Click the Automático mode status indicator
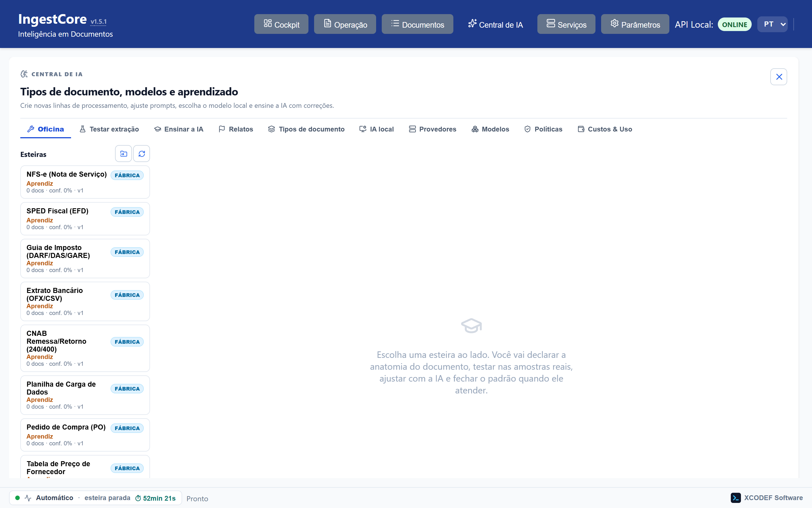Image resolution: width=812 pixels, height=508 pixels. pyautogui.click(x=54, y=498)
